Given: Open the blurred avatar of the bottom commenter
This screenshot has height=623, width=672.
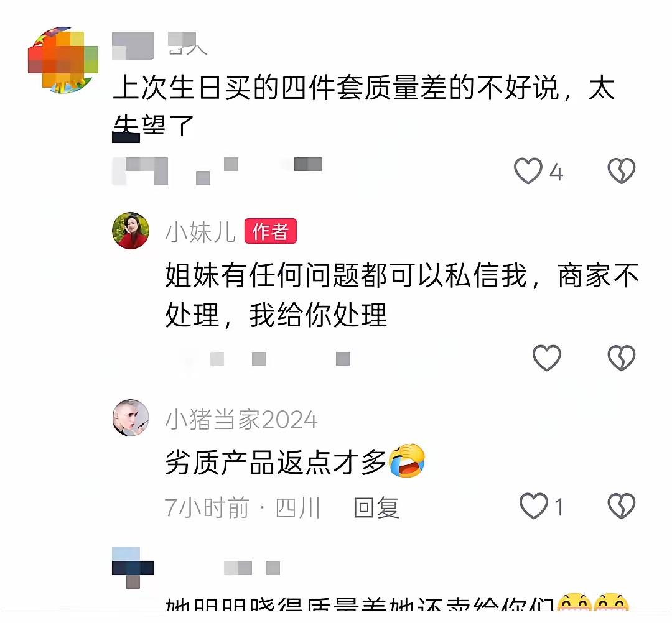Looking at the screenshot, I should (x=133, y=568).
